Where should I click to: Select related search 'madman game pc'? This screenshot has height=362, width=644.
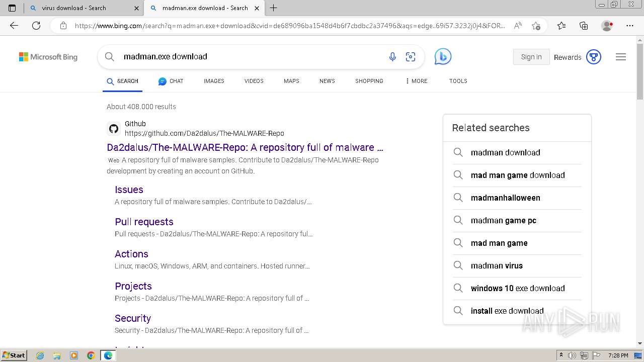pos(517,220)
